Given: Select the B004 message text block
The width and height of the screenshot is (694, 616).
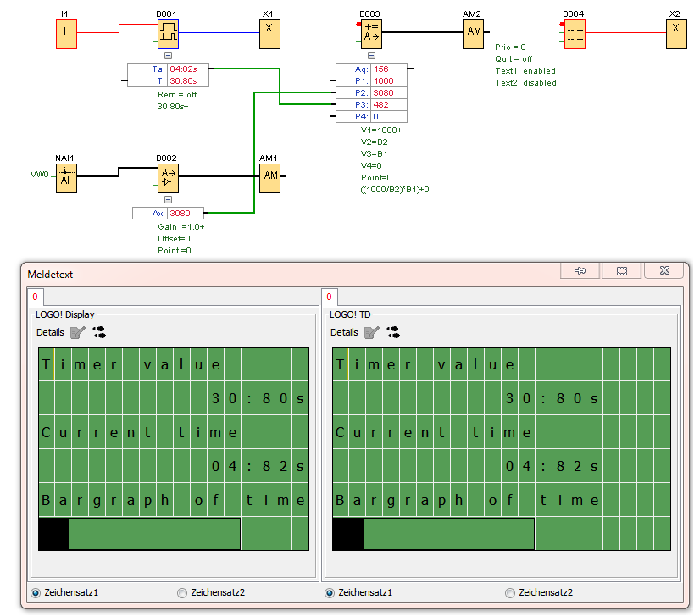Looking at the screenshot, I should click(x=575, y=34).
